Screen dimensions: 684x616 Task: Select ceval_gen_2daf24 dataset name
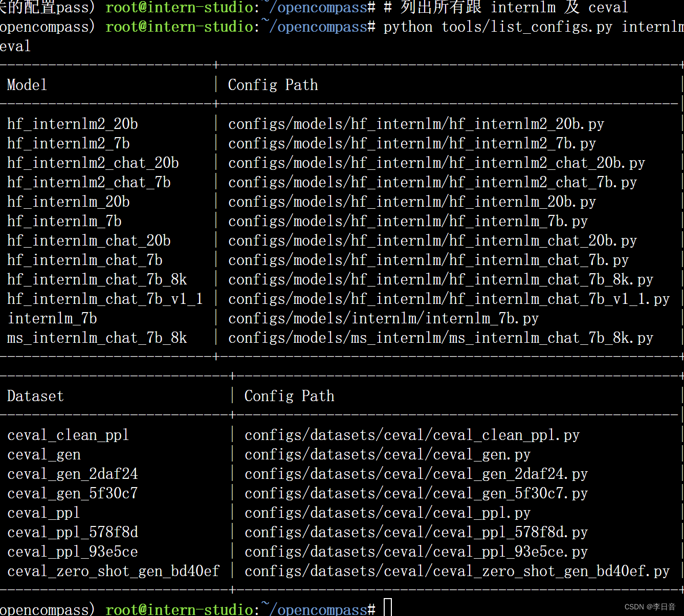click(73, 474)
